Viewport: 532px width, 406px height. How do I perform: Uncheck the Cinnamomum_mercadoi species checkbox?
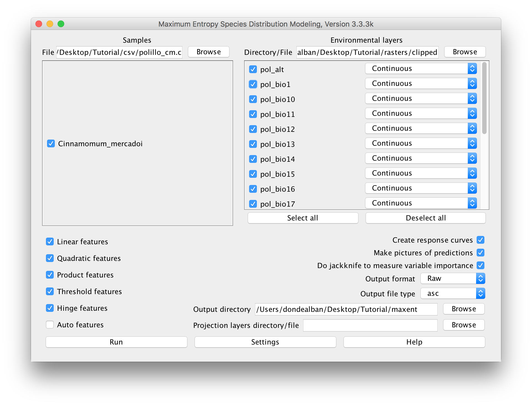pyautogui.click(x=51, y=143)
